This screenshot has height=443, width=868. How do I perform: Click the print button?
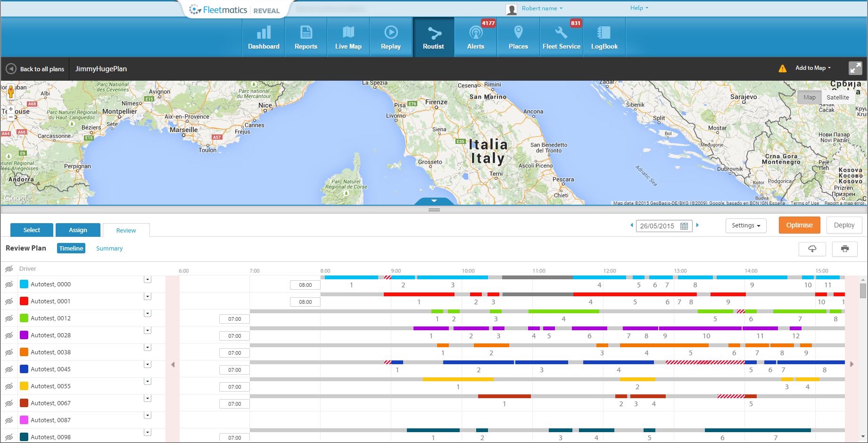[845, 249]
